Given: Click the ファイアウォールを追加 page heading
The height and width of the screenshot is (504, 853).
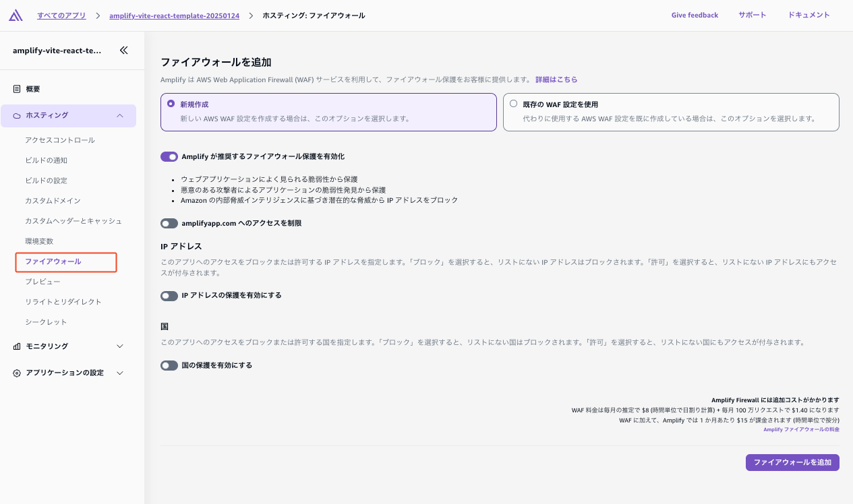Looking at the screenshot, I should click(x=216, y=62).
